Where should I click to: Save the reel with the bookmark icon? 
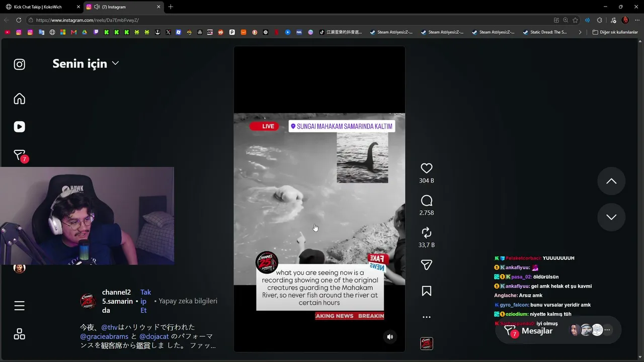[427, 291]
